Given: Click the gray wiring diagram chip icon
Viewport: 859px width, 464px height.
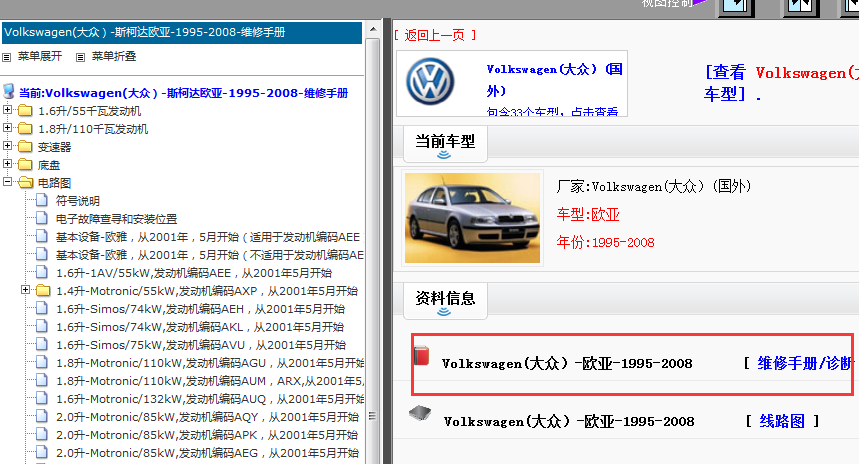Looking at the screenshot, I should tap(420, 413).
